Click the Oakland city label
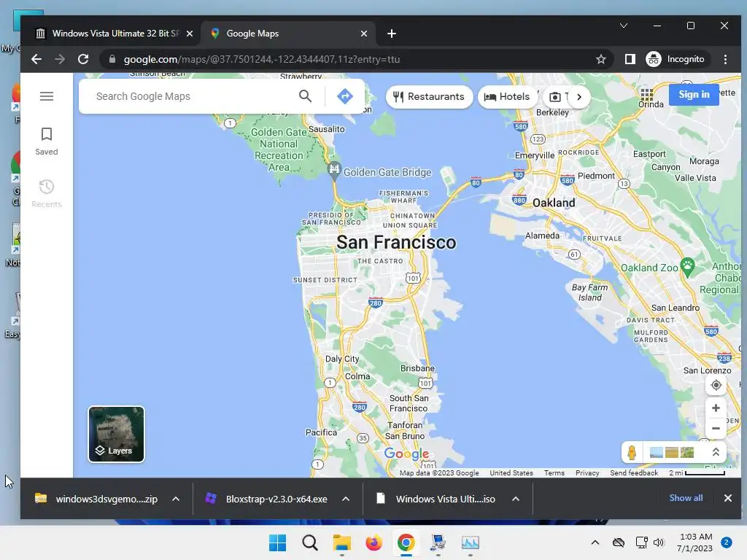 554,203
